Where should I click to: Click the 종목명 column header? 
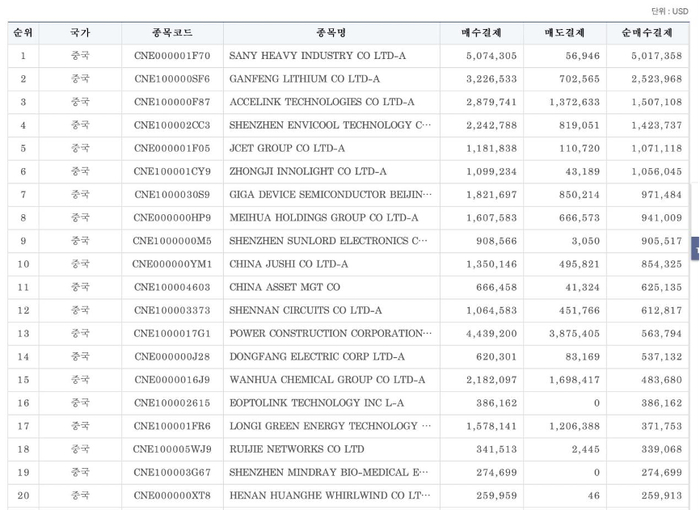[x=331, y=33]
